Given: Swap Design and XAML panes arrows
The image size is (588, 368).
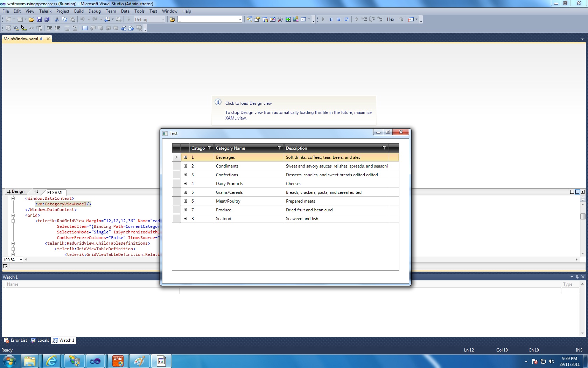Looking at the screenshot, I should [36, 192].
